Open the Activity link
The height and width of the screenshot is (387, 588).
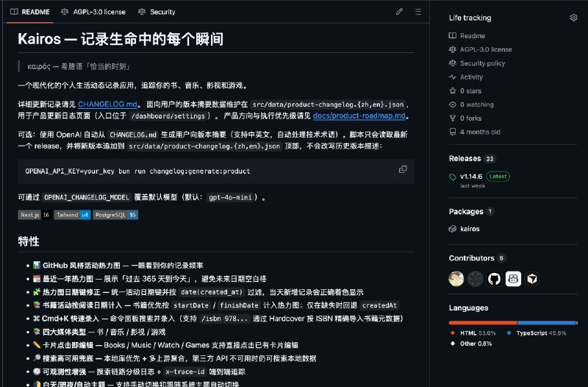pyautogui.click(x=471, y=77)
